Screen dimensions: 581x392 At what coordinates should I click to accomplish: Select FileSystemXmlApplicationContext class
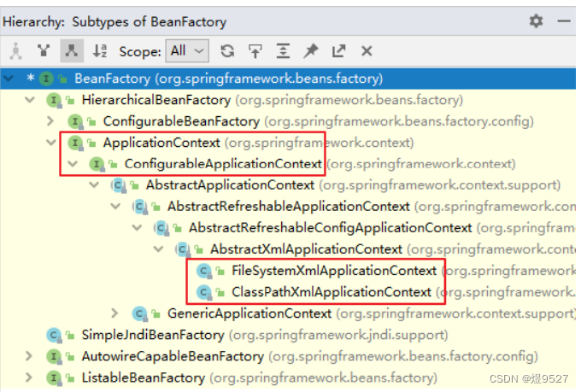(x=288, y=271)
